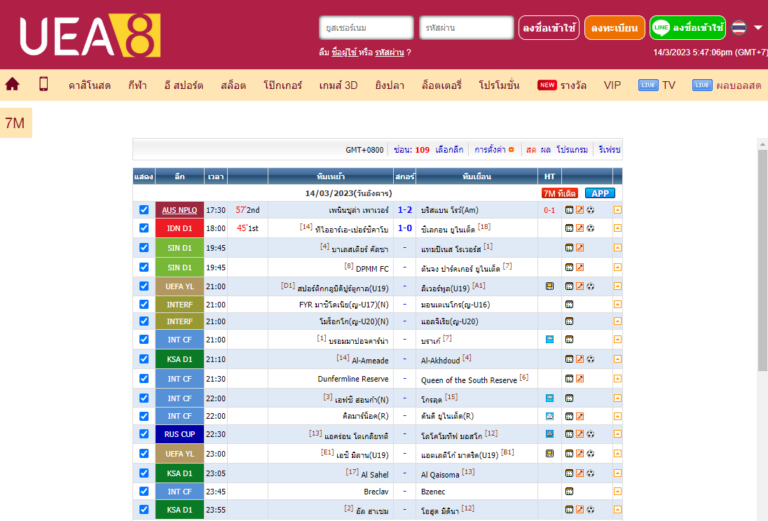This screenshot has width=768, height=521.
Task: Open odds chart icon for DPMM FC match
Action: point(580,267)
